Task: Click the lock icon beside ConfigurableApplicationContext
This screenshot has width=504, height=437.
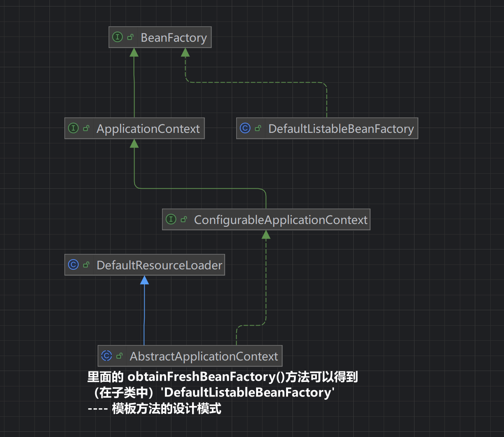Action: pos(184,220)
